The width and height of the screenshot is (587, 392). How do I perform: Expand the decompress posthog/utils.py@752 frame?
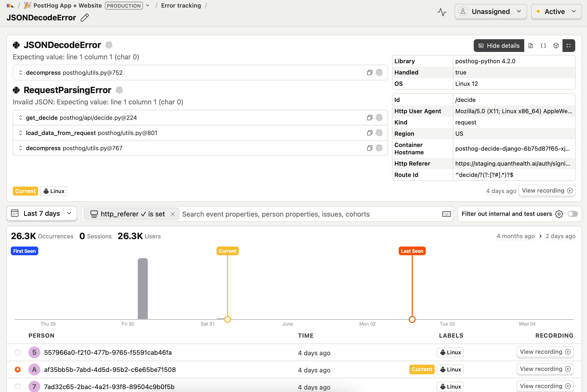(x=21, y=73)
